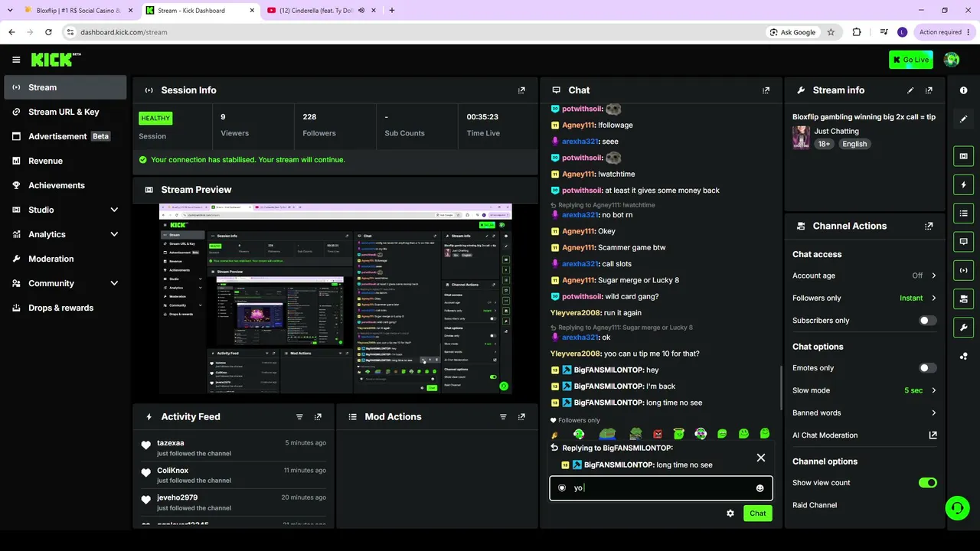This screenshot has height=551, width=980.
Task: Click the shield badge icon in chat input
Action: pyautogui.click(x=562, y=488)
